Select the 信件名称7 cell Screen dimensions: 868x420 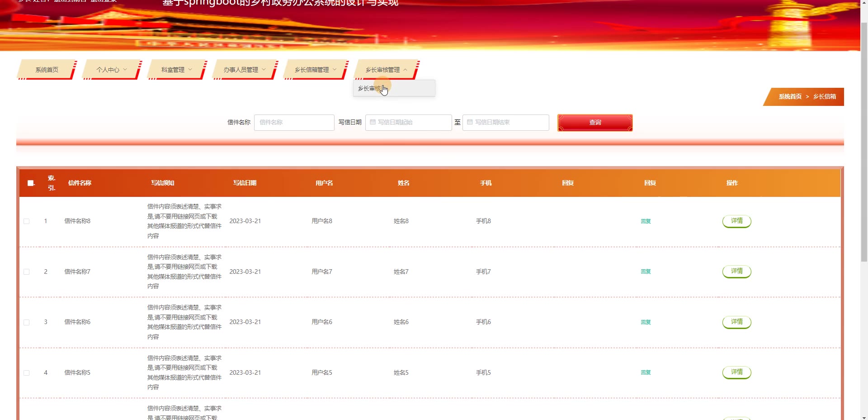pyautogui.click(x=77, y=272)
